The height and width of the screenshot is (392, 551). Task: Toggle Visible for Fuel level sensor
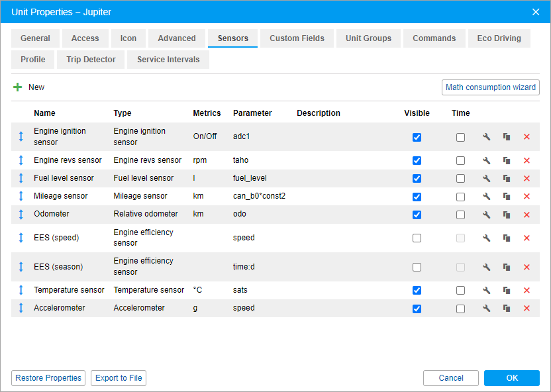[x=417, y=178]
